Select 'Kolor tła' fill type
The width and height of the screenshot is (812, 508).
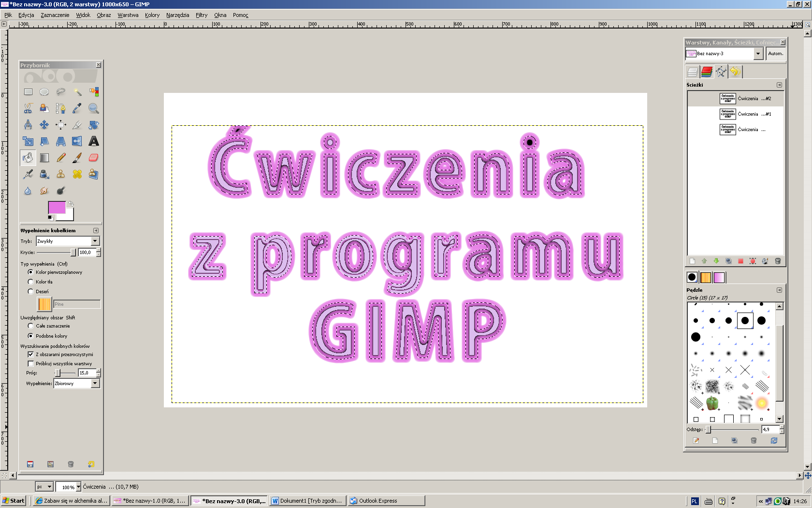click(x=30, y=282)
